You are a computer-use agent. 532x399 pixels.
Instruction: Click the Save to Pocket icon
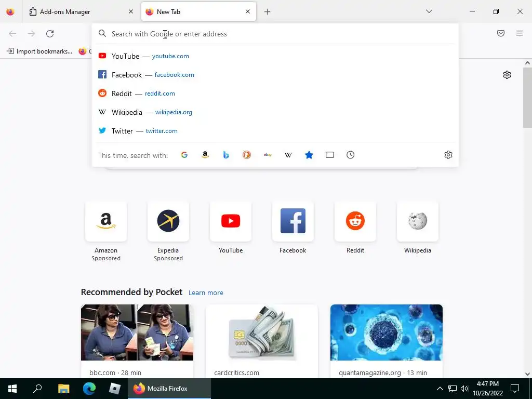pos(501,33)
